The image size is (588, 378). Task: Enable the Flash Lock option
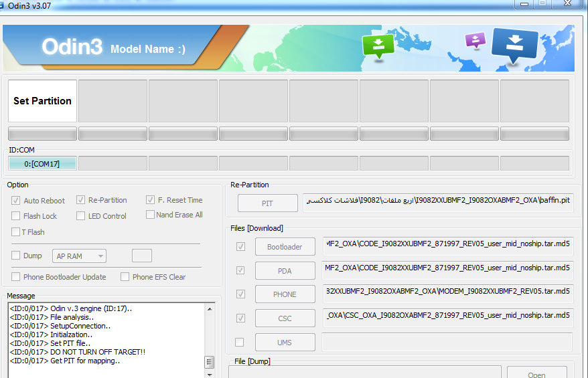click(x=16, y=216)
